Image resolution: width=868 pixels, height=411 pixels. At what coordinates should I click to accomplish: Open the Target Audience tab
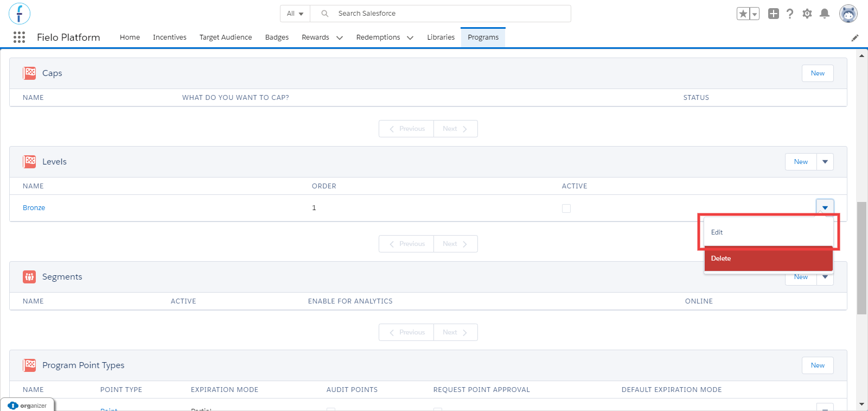coord(226,37)
